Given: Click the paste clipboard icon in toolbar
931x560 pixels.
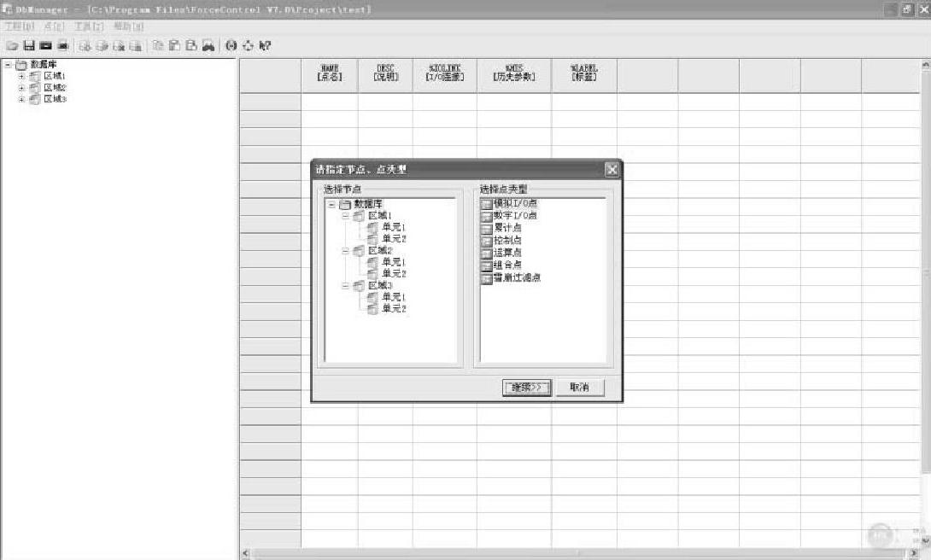Looking at the screenshot, I should coord(174,46).
